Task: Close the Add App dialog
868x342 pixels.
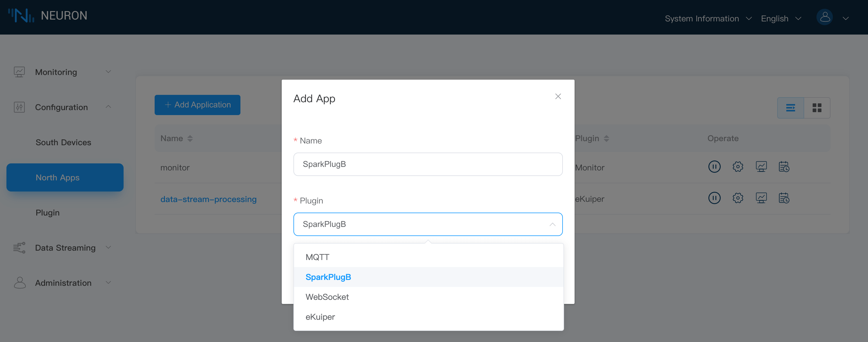Action: [x=558, y=97]
